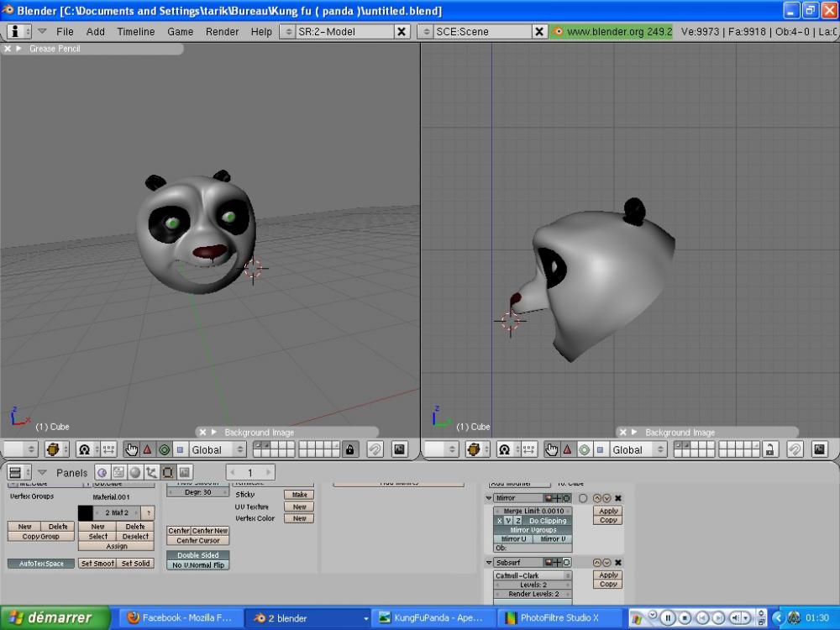Image resolution: width=840 pixels, height=630 pixels.
Task: Select scale manipulator square in left viewport
Action: [x=180, y=449]
